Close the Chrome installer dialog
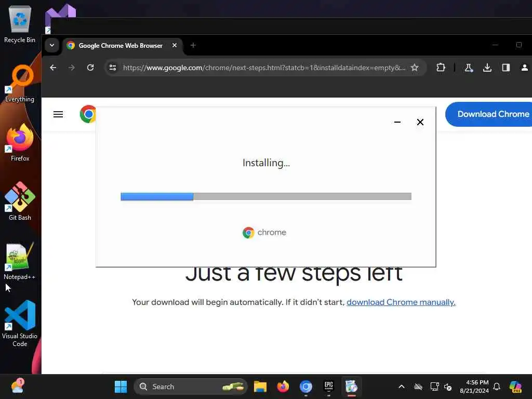The height and width of the screenshot is (399, 532). coord(420,122)
